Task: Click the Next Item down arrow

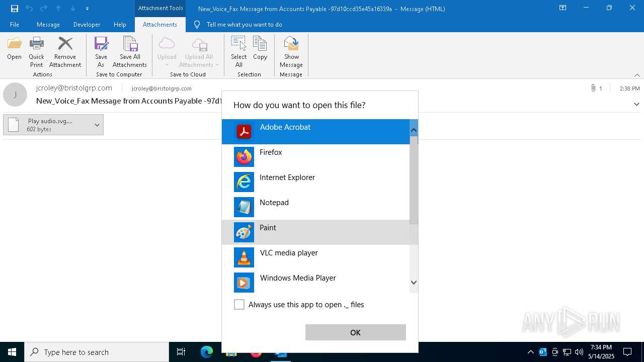Action: pos(73,9)
